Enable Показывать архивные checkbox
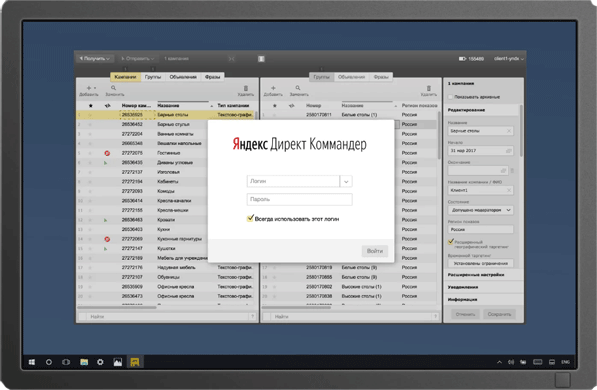This screenshot has width=597, height=390. point(450,97)
